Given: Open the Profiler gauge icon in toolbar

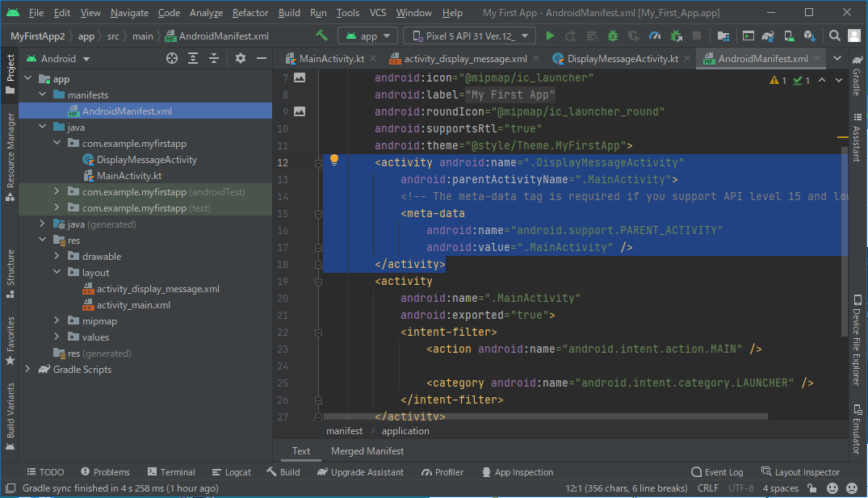Looking at the screenshot, I should [655, 36].
